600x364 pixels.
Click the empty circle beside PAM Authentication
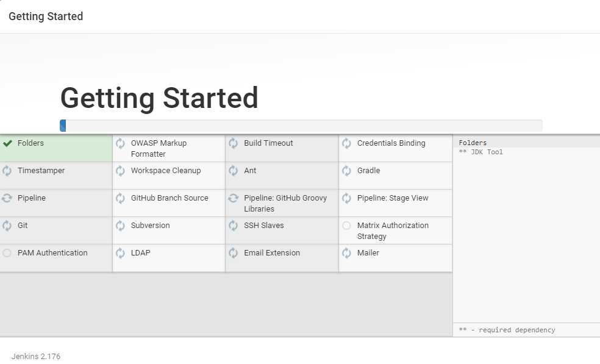coord(7,253)
